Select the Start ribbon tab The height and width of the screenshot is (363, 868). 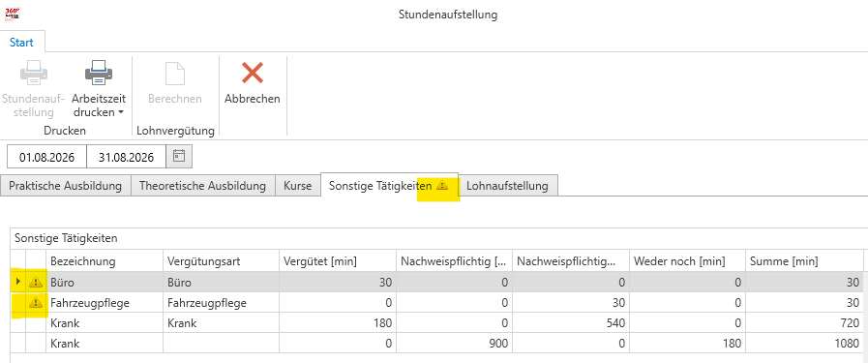coord(21,42)
